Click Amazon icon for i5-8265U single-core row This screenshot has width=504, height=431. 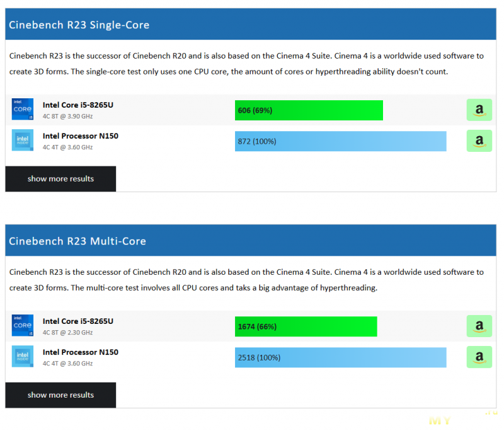pos(479,110)
